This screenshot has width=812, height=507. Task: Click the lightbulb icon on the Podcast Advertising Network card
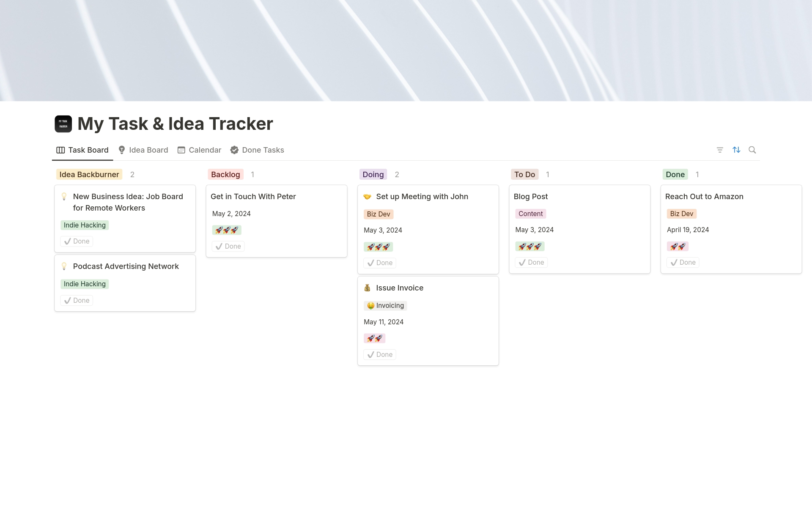[64, 266]
